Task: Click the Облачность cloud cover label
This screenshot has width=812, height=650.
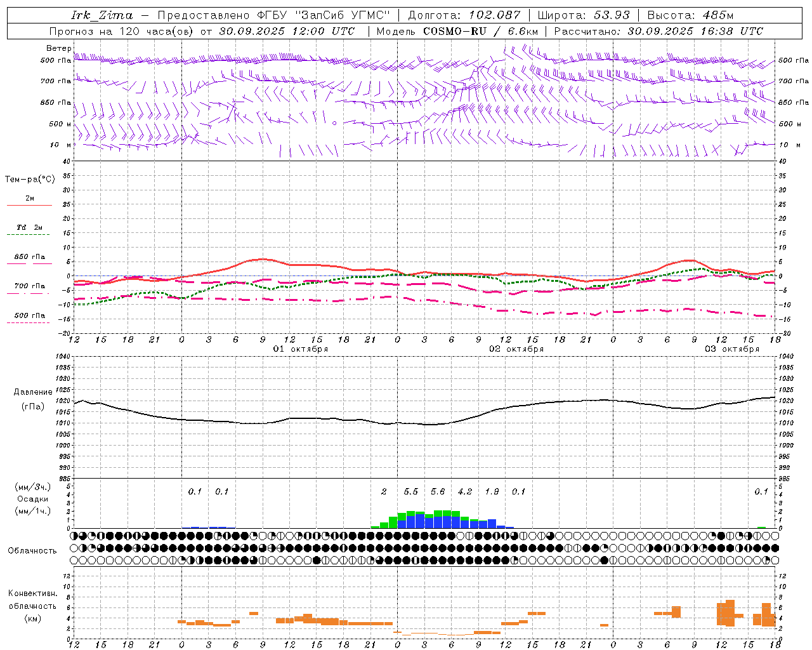Action: (32, 550)
